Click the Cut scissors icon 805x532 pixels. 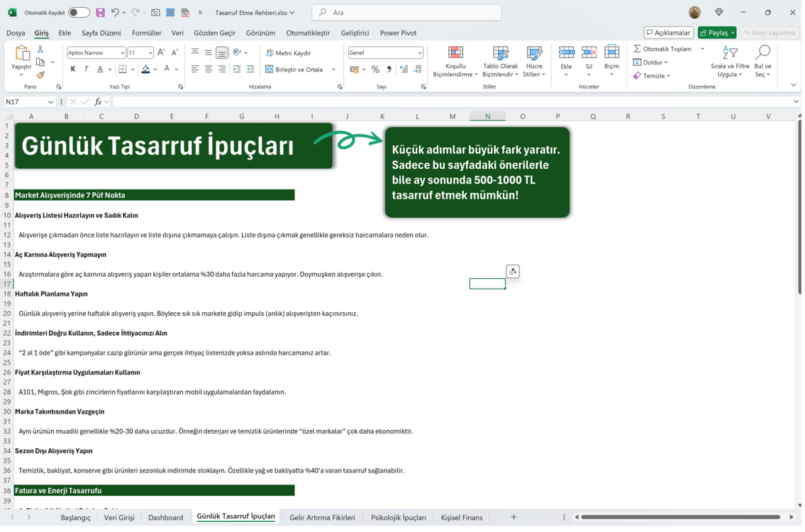[40, 49]
